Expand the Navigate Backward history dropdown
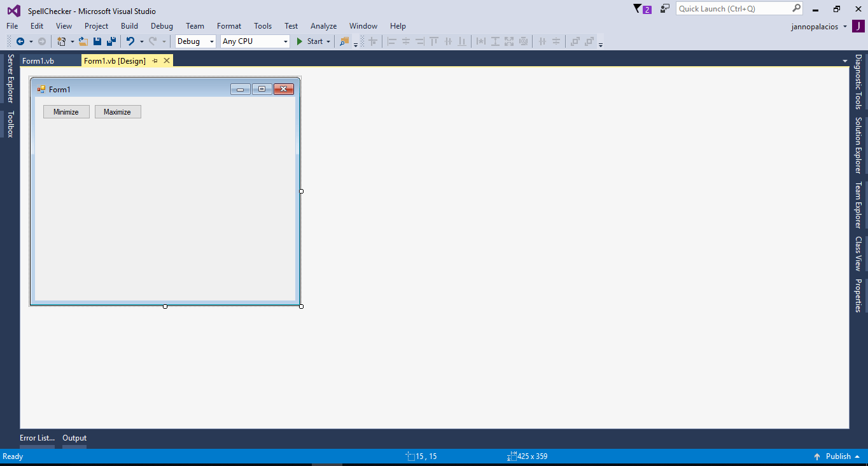The width and height of the screenshot is (868, 466). tap(31, 41)
